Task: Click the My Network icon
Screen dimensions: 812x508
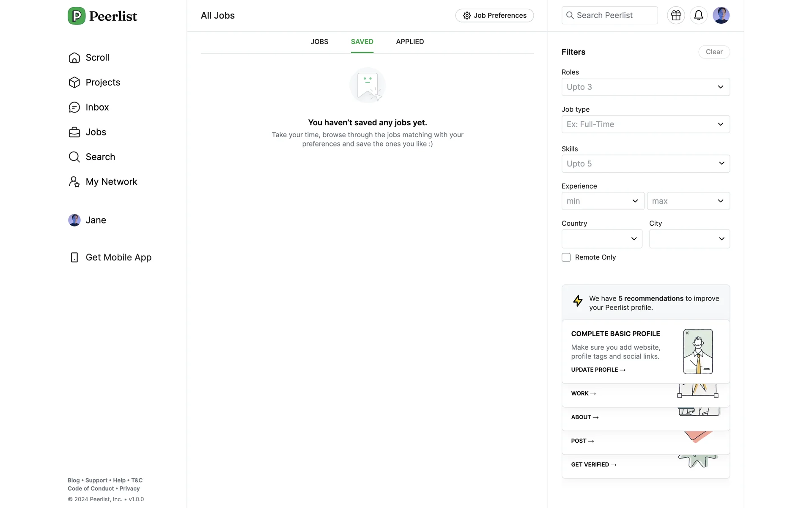Action: [x=74, y=182]
